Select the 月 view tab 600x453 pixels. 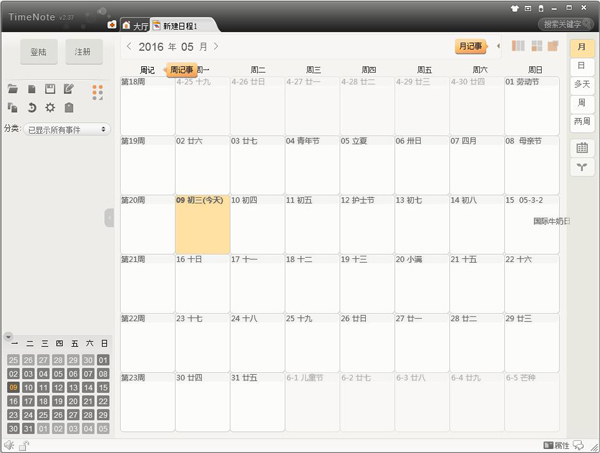pos(582,47)
